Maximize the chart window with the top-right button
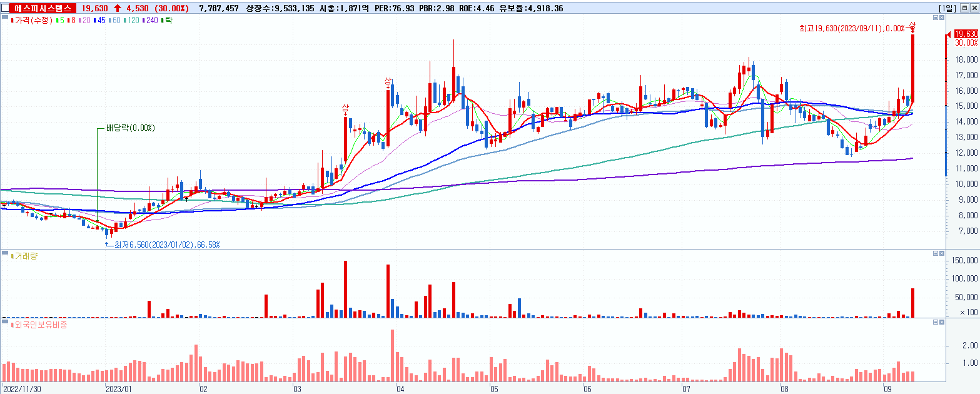Image resolution: width=980 pixels, height=394 pixels. [964, 8]
